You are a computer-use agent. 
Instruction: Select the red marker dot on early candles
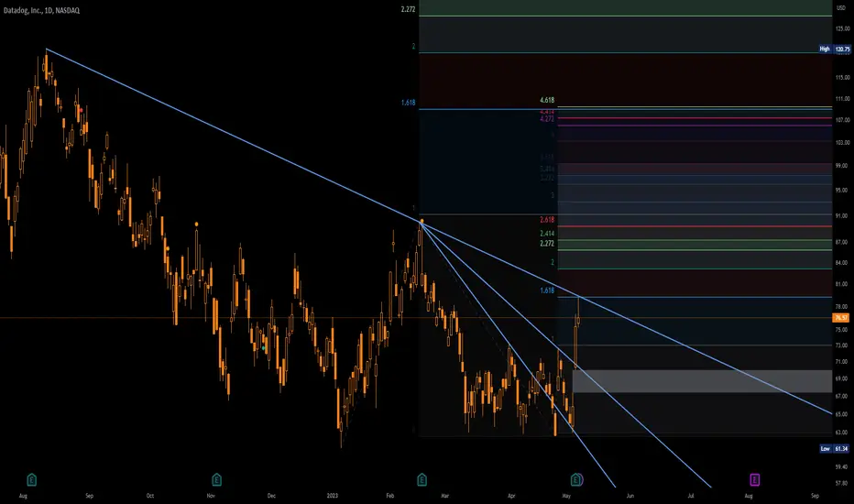[82, 110]
